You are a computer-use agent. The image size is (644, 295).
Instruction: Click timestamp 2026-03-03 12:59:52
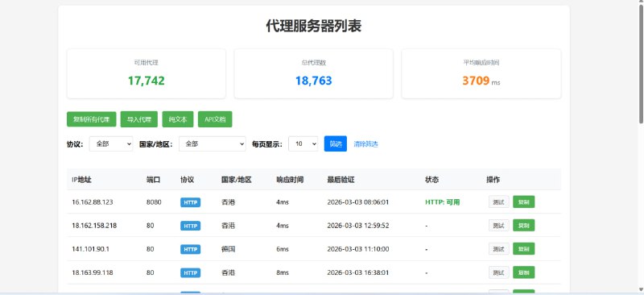(x=358, y=226)
